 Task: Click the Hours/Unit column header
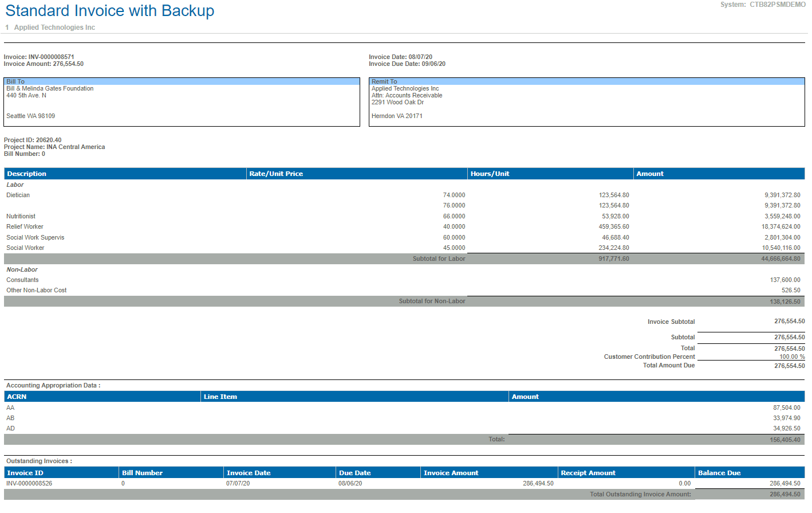(x=490, y=174)
